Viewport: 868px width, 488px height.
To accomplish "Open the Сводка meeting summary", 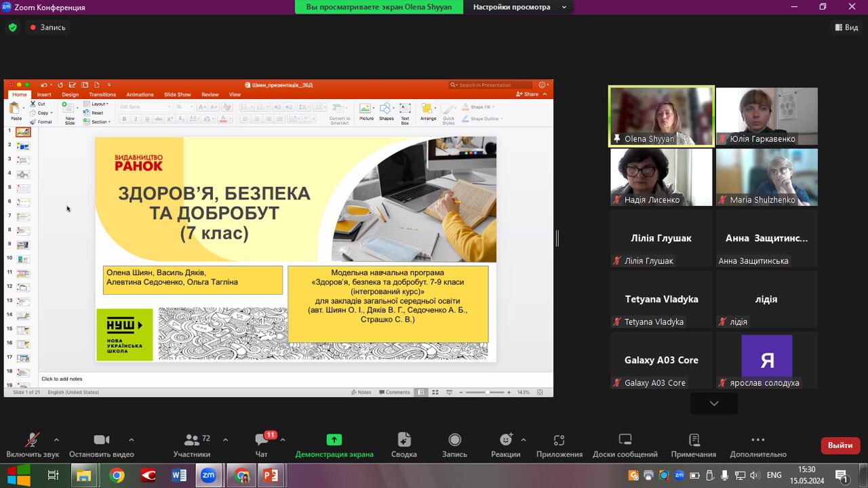I will (x=404, y=445).
